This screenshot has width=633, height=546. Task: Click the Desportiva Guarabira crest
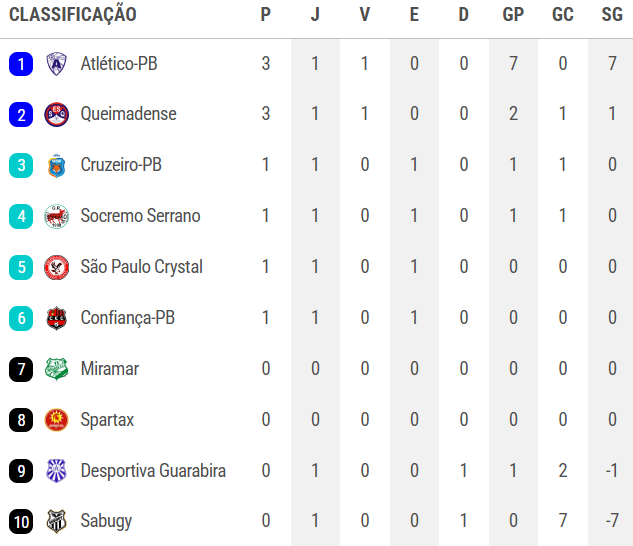pyautogui.click(x=56, y=471)
